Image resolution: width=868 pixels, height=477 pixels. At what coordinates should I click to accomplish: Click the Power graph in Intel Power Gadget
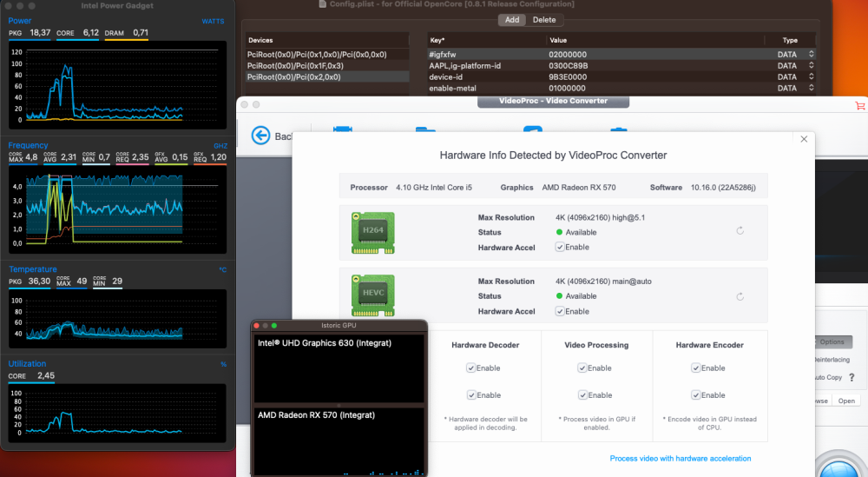(117, 85)
